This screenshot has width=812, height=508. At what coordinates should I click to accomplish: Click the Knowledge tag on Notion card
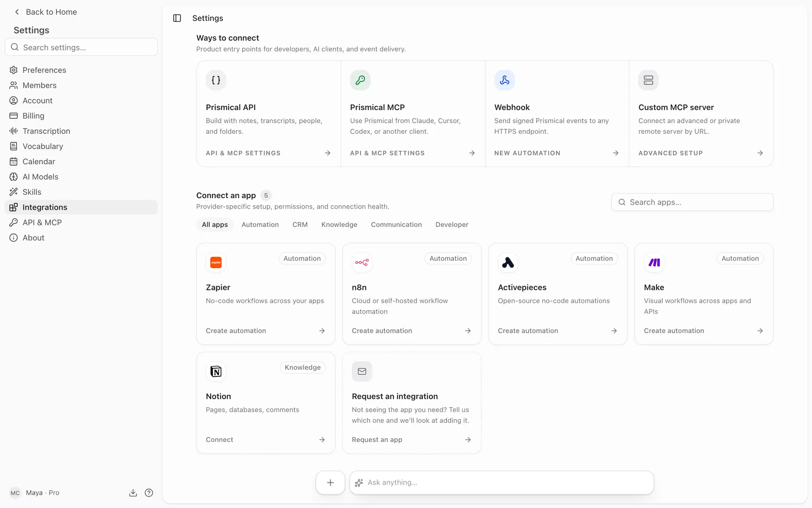pyautogui.click(x=303, y=368)
